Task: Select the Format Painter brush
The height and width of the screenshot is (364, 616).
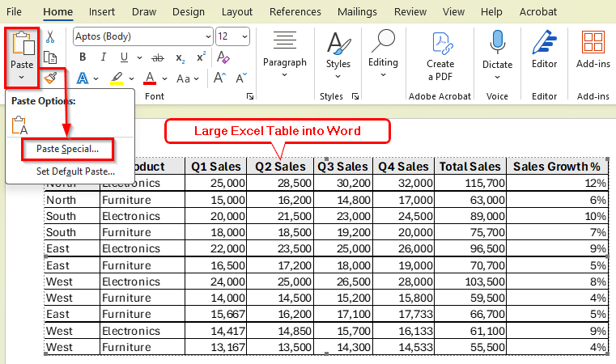Action: [50, 78]
